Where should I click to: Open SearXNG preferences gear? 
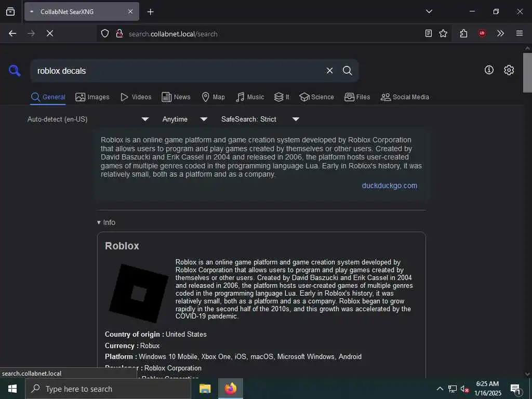pyautogui.click(x=509, y=70)
